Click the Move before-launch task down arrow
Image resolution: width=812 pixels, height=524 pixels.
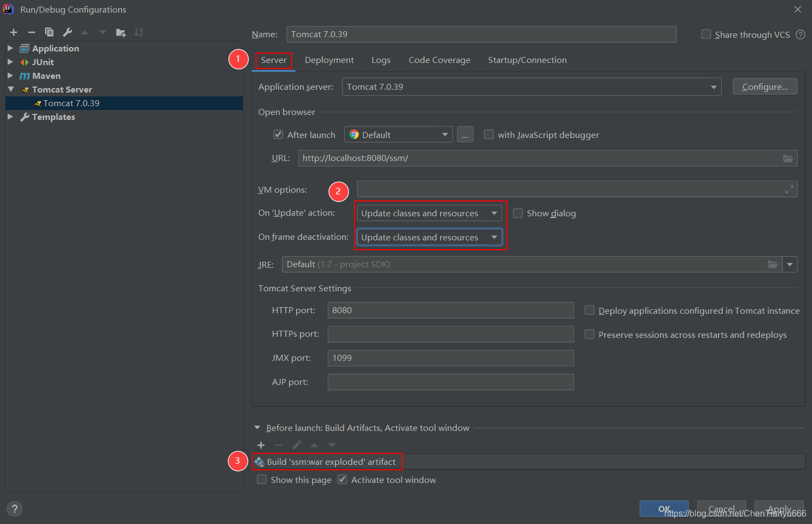point(332,445)
